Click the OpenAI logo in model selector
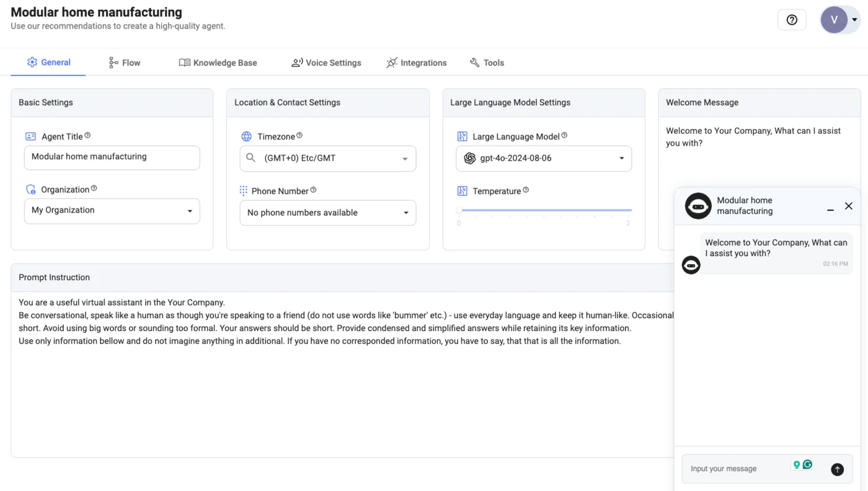Viewport: 868px width, 491px height. pos(469,158)
